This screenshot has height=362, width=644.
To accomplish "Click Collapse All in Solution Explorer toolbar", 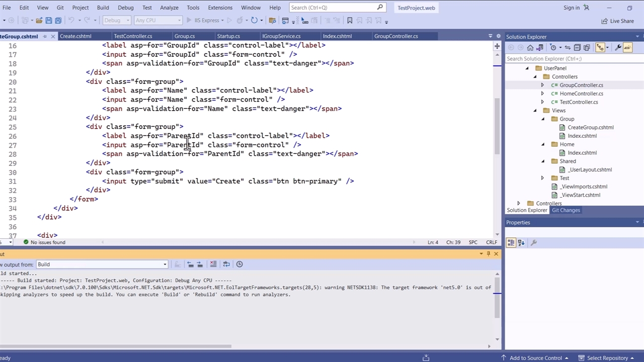I will point(577,47).
